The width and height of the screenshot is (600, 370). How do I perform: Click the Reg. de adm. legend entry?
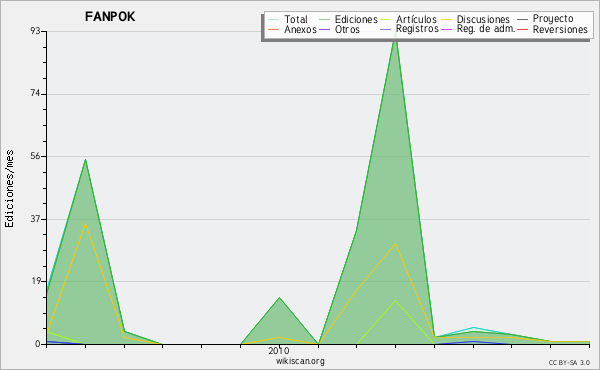[478, 29]
